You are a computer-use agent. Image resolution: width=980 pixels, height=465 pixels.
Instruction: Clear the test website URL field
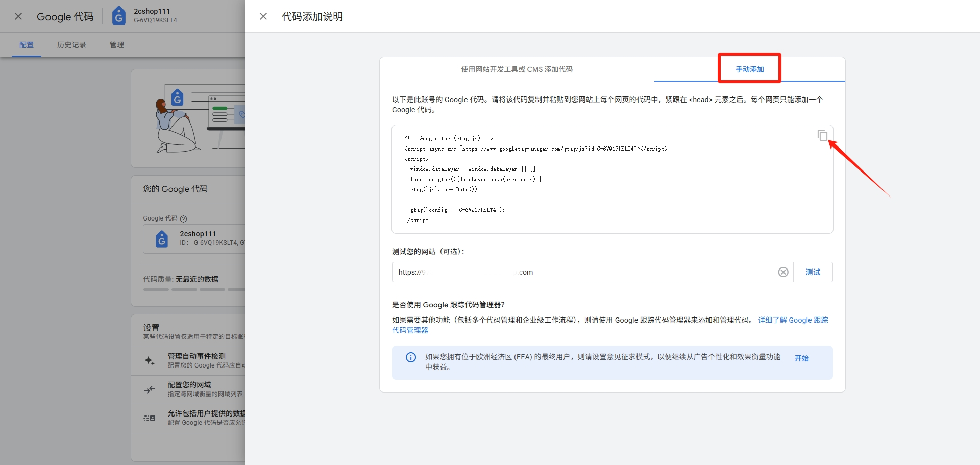click(x=783, y=272)
